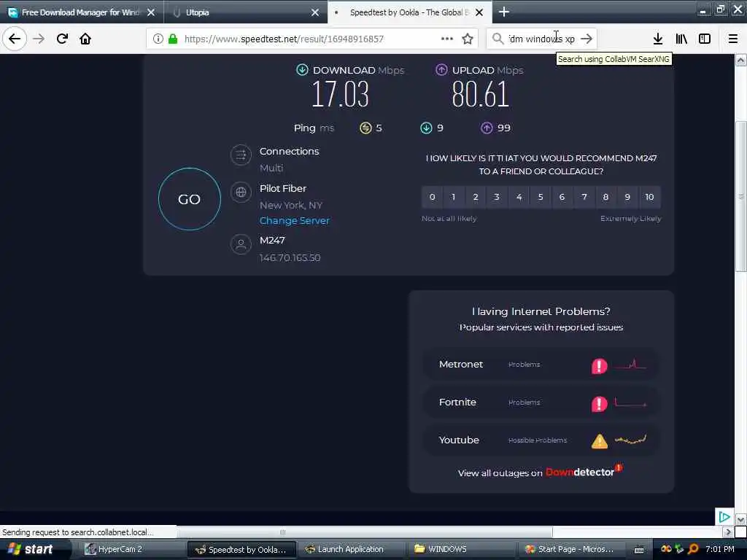The height and width of the screenshot is (560, 747).
Task: Switch to the Utopia tab
Action: 245,12
